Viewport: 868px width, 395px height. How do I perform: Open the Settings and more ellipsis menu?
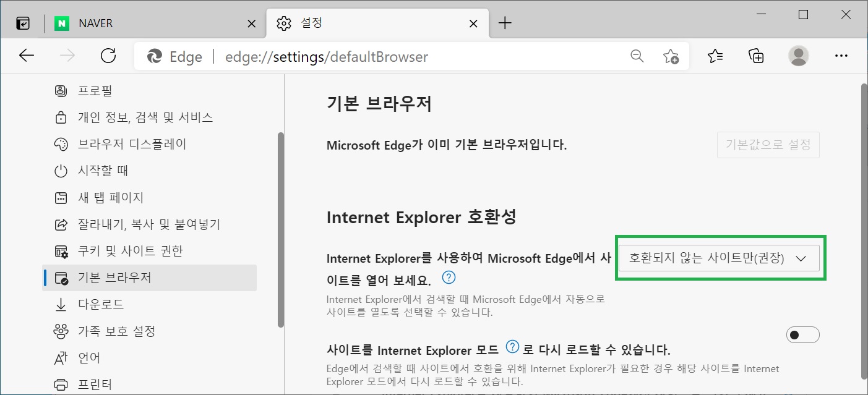click(x=841, y=56)
